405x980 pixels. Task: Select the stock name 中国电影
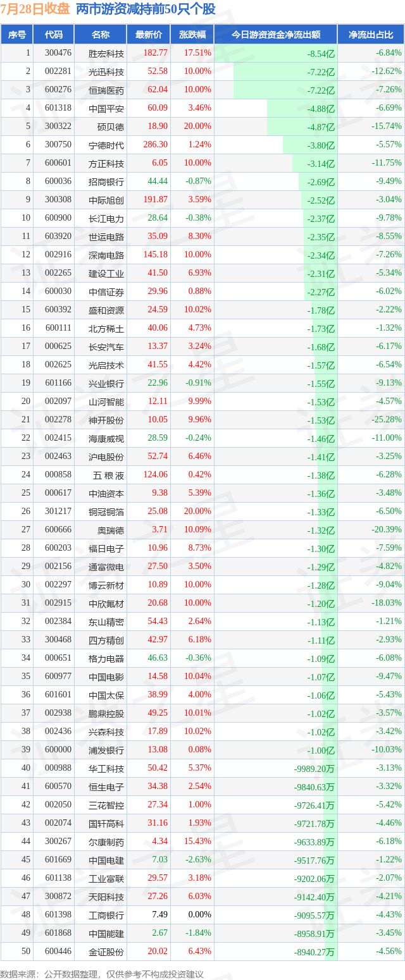coord(106,677)
